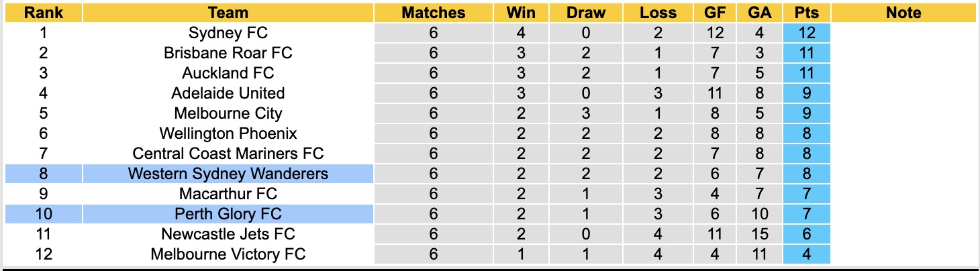This screenshot has width=980, height=271.
Task: Open Adelaide United in the table
Action: coord(228,93)
